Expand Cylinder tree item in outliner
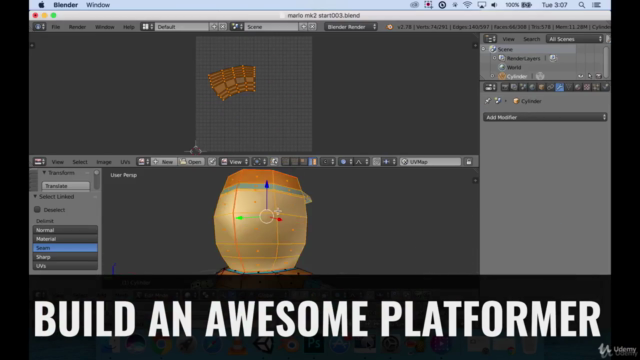The width and height of the screenshot is (640, 360). (492, 76)
